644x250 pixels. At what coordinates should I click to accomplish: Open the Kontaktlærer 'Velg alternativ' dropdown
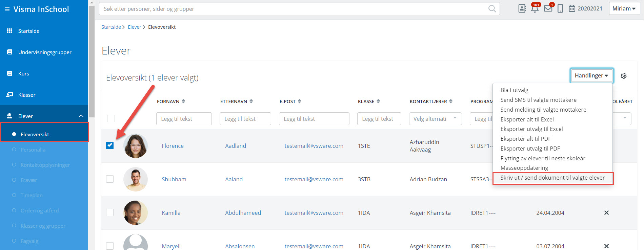point(435,119)
